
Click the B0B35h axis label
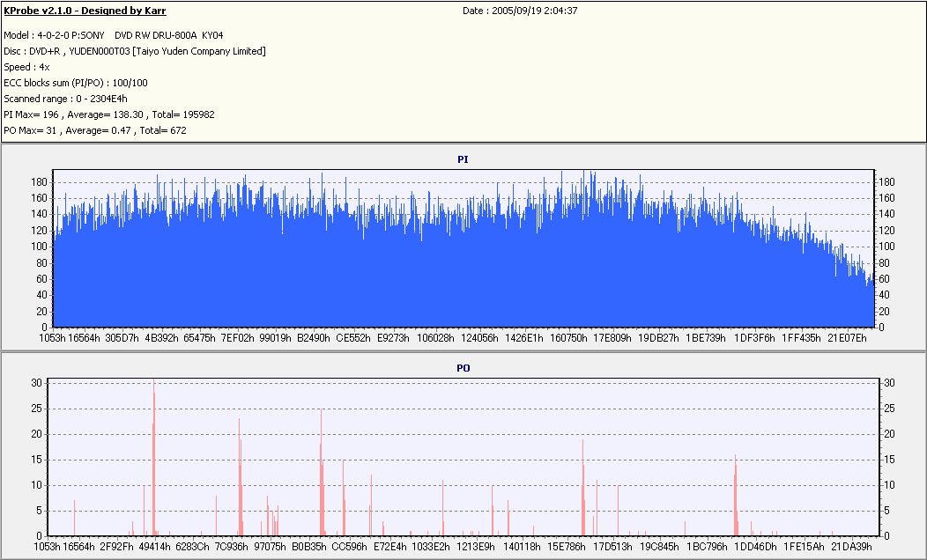tap(308, 547)
